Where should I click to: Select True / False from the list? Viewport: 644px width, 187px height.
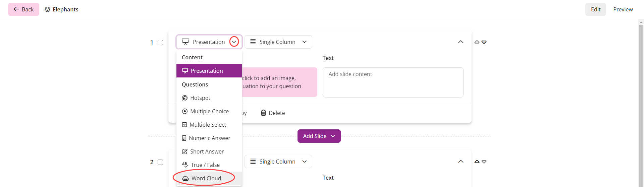pos(209,165)
